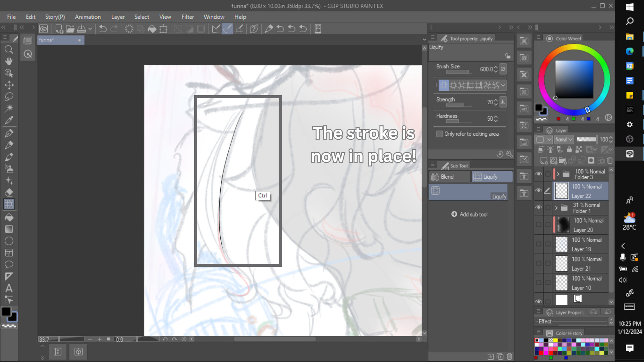Select the Text tool
The height and width of the screenshot is (362, 644).
click(x=9, y=288)
